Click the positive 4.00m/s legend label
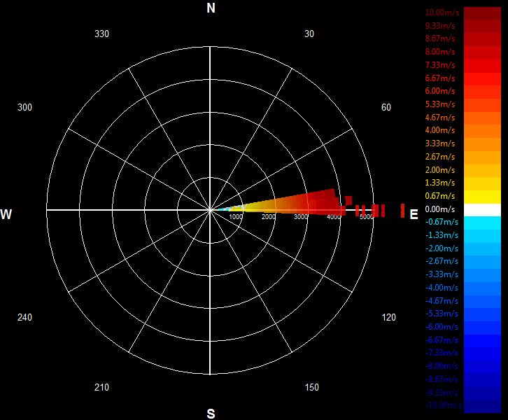This screenshot has width=508, height=420. point(440,130)
